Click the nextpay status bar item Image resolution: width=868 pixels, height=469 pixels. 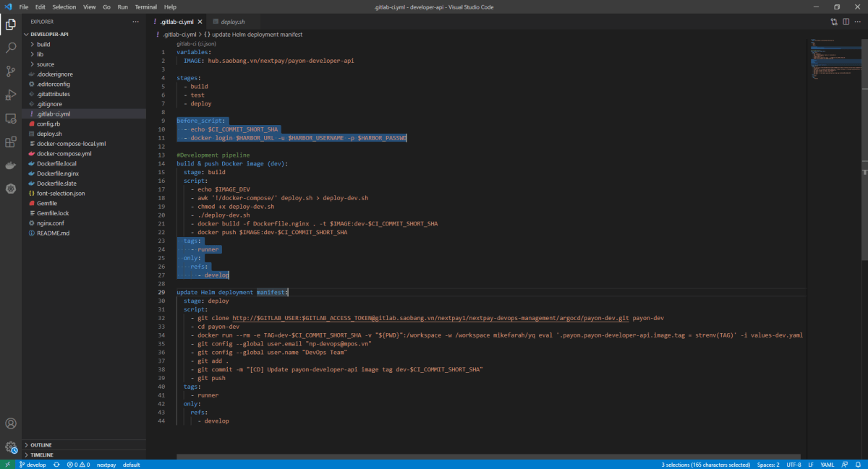(106, 465)
